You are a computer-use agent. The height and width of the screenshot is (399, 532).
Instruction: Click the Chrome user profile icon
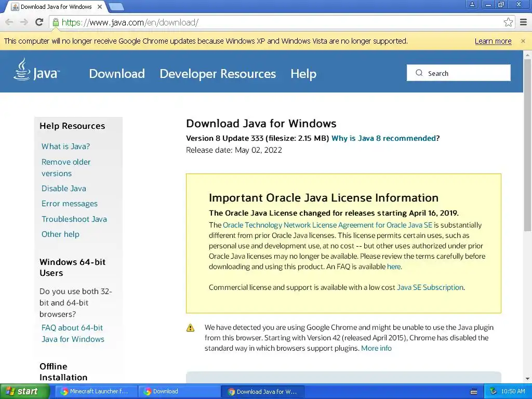[x=472, y=4]
